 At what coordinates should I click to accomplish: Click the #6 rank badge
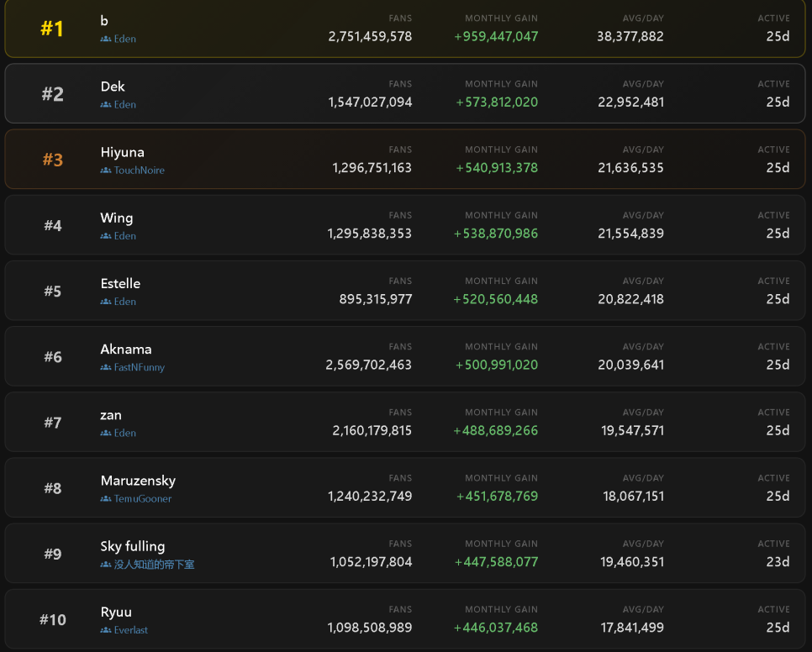point(53,357)
